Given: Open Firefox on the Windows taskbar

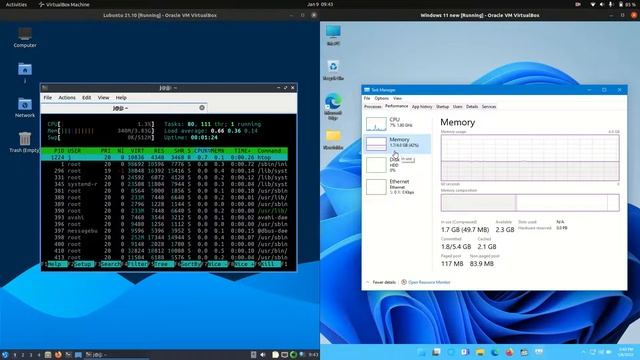Looking at the screenshot, I should pos(509,352).
